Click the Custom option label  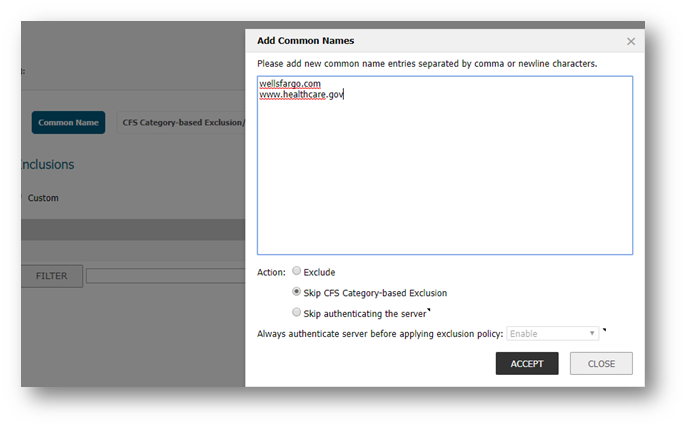coord(43,198)
